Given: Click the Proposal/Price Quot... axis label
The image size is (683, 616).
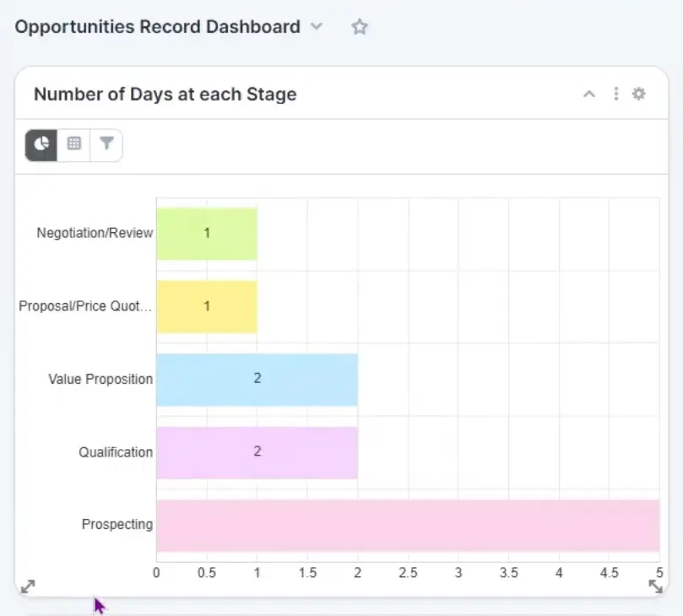Looking at the screenshot, I should pyautogui.click(x=85, y=306).
